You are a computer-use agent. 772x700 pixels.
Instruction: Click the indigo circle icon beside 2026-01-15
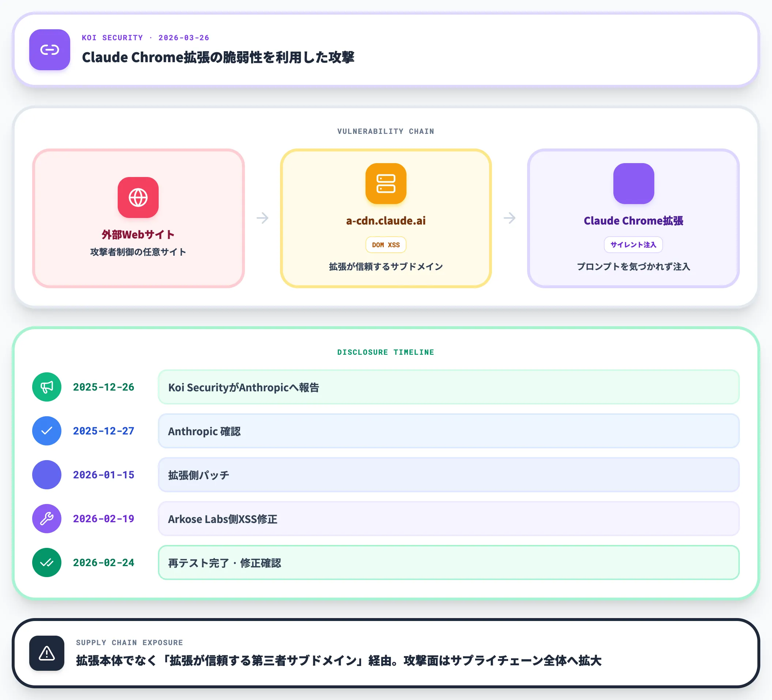coord(47,475)
